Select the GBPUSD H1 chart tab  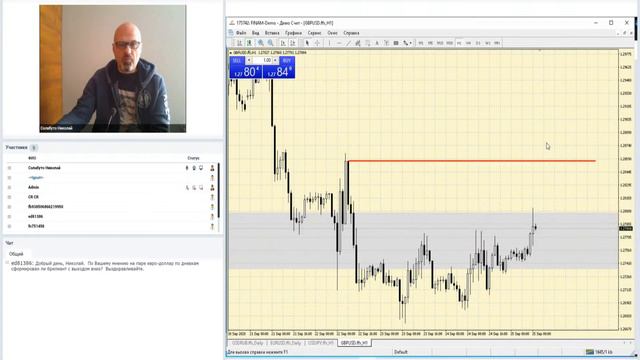(x=354, y=343)
